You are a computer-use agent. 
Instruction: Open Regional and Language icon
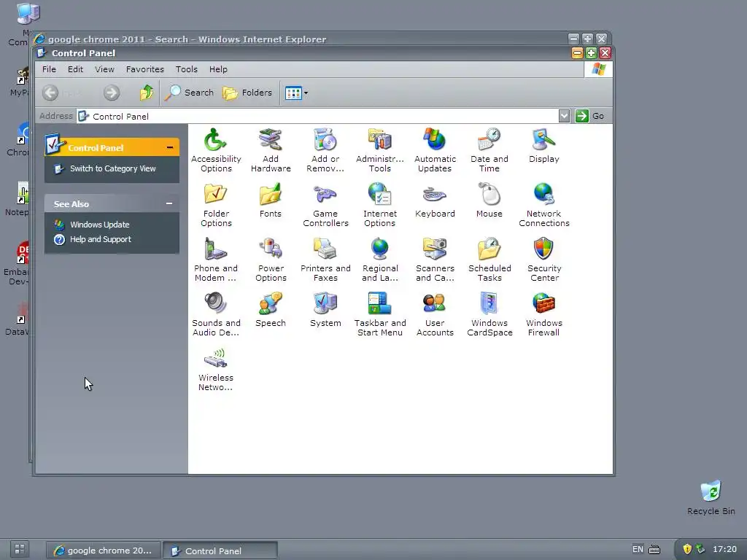(379, 260)
